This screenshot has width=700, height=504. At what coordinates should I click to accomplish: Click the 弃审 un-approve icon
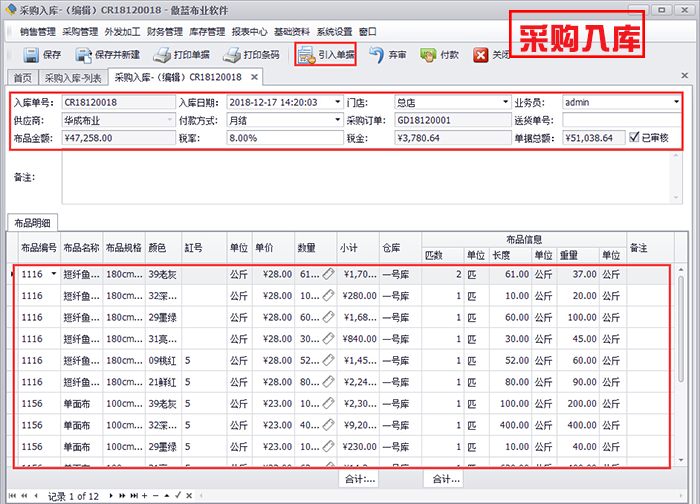point(376,55)
